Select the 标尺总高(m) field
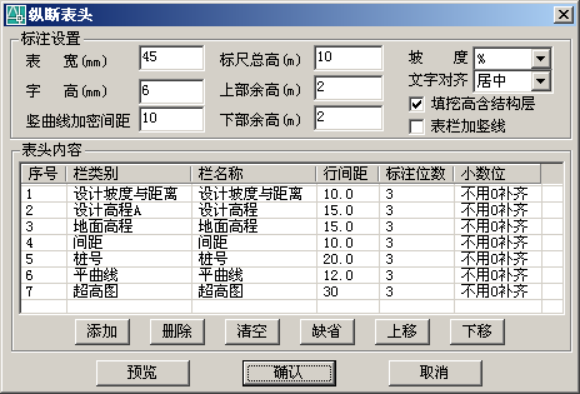 click(x=348, y=58)
